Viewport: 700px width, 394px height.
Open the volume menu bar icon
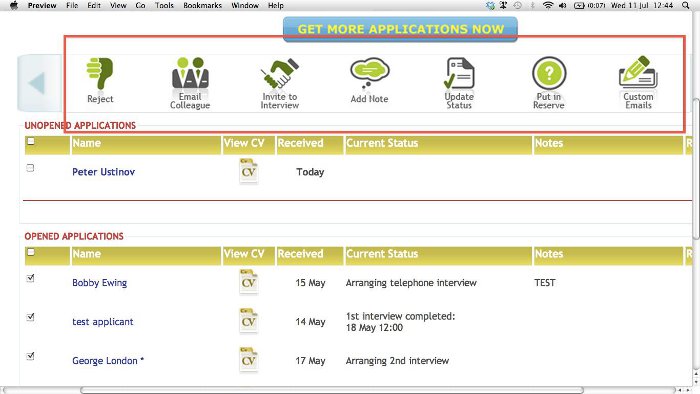(562, 5)
